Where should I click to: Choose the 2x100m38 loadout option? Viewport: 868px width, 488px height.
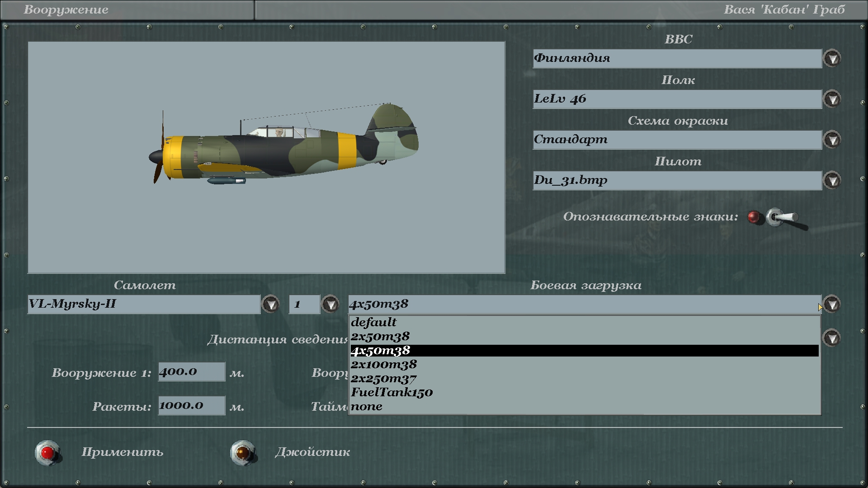[384, 364]
